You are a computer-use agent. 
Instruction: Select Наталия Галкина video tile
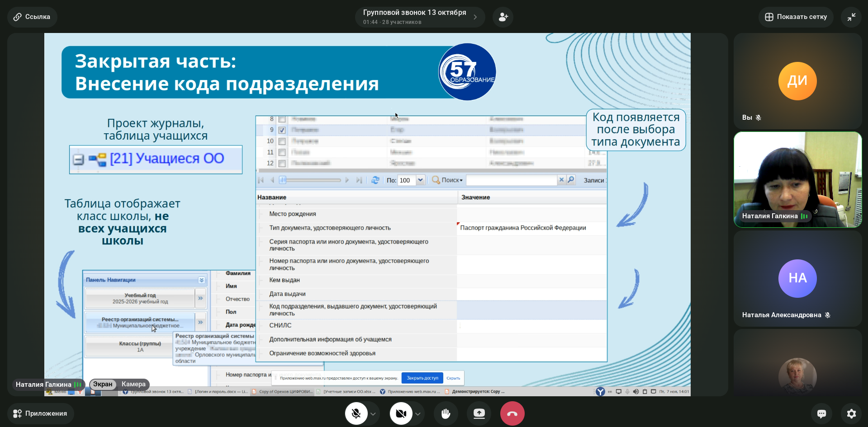[797, 179]
